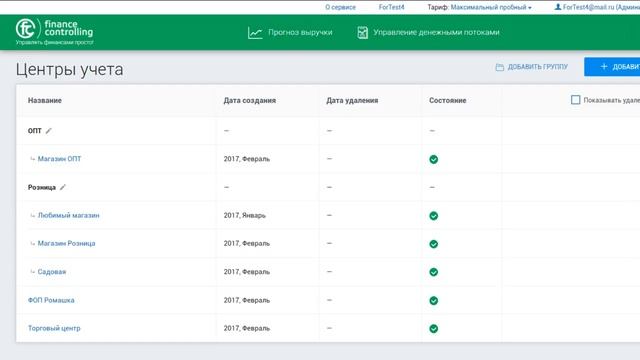This screenshot has width=640, height=360.
Task: Open the ForTest4@mail.ru account menu
Action: 597,7
